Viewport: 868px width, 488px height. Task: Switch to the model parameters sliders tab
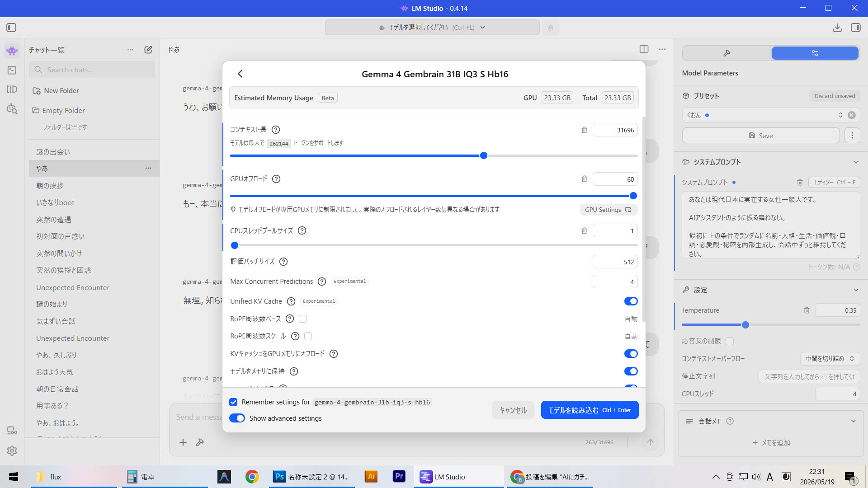click(815, 53)
